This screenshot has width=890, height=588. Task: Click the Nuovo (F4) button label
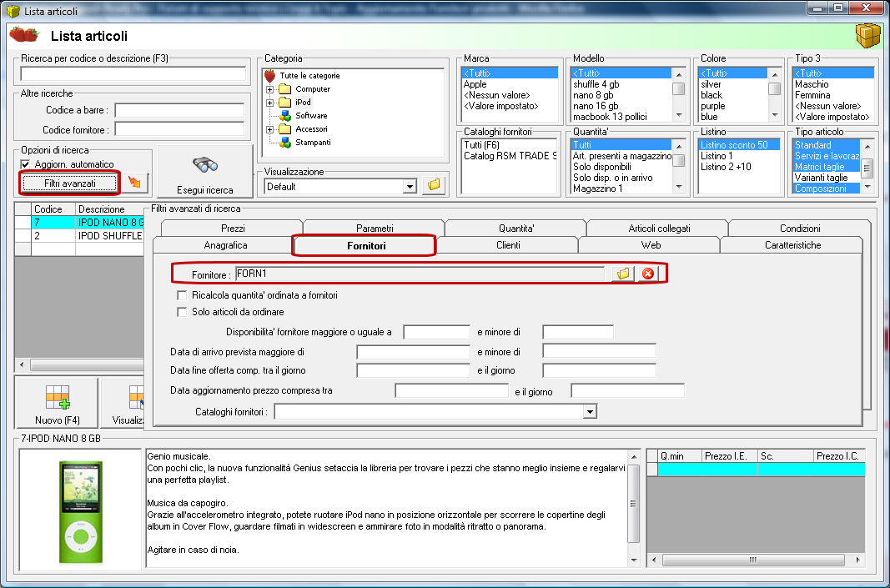(58, 420)
